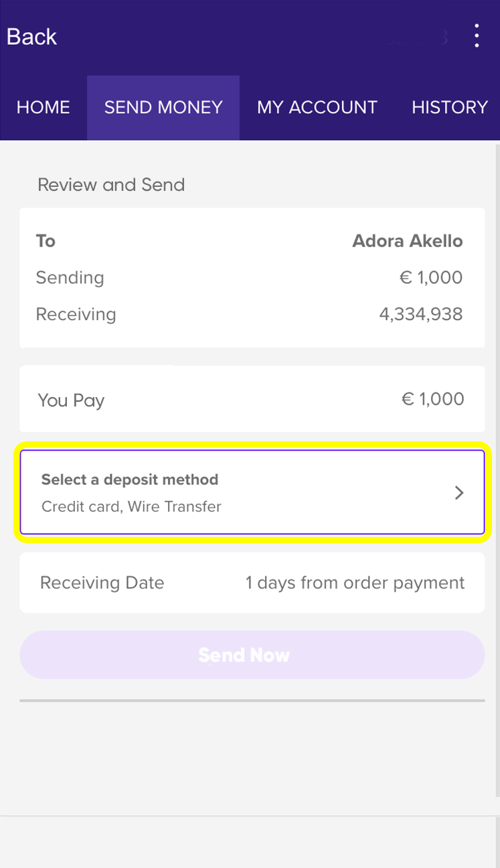The height and width of the screenshot is (868, 500).
Task: Select the SEND MONEY tab
Action: coord(163,108)
